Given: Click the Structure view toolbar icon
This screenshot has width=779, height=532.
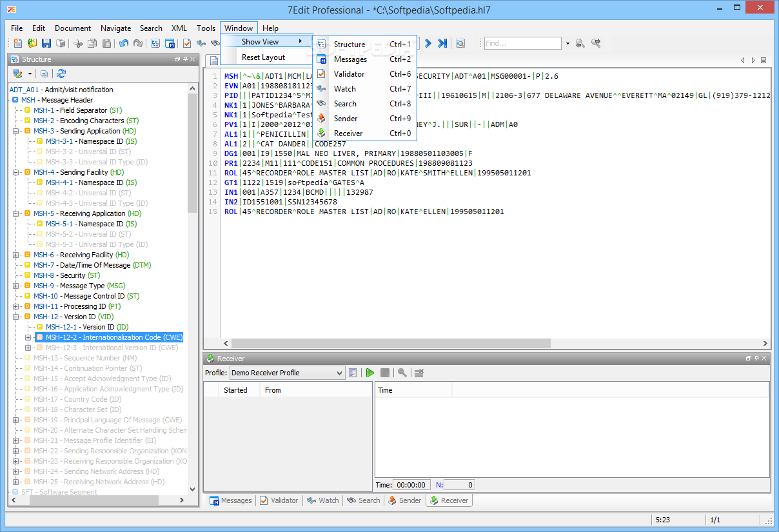Looking at the screenshot, I should [x=155, y=43].
